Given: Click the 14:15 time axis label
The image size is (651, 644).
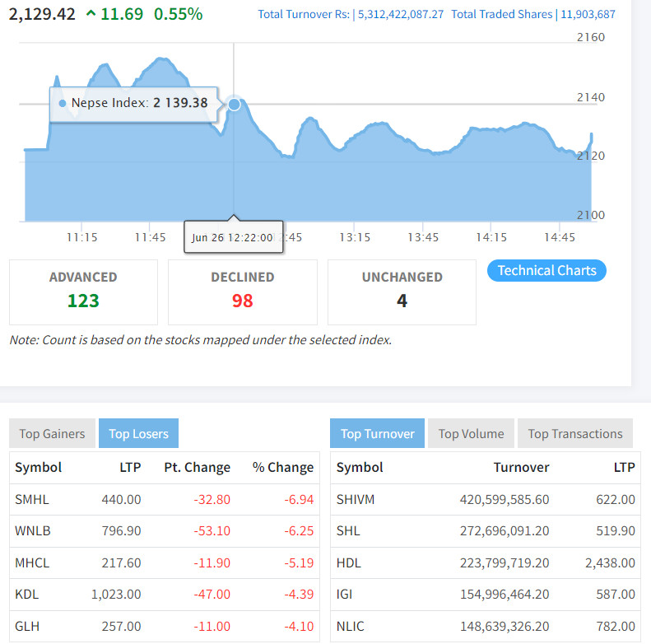Looking at the screenshot, I should pos(491,237).
